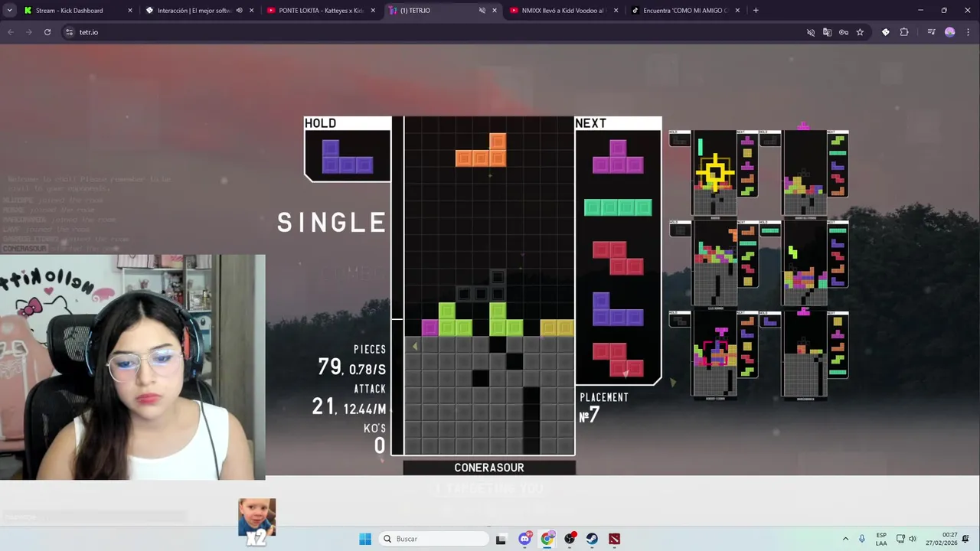This screenshot has height=551, width=980.
Task: Open Google Chrome from the taskbar
Action: 547,539
